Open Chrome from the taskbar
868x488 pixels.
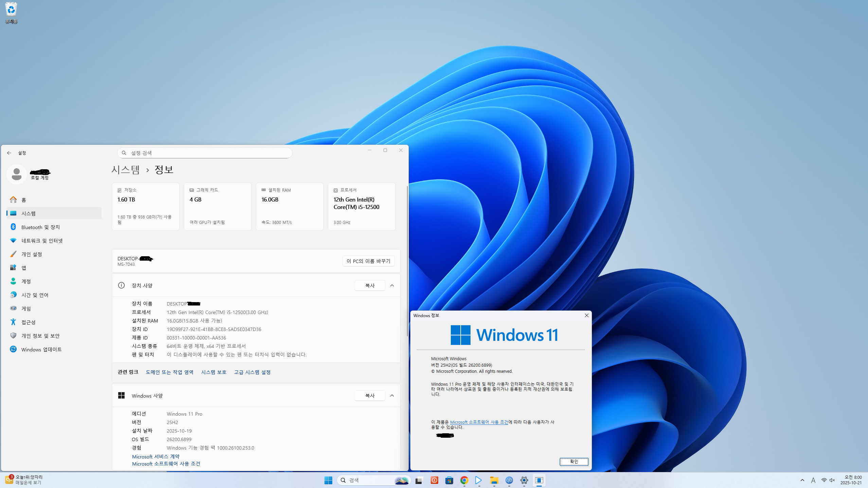click(x=464, y=480)
